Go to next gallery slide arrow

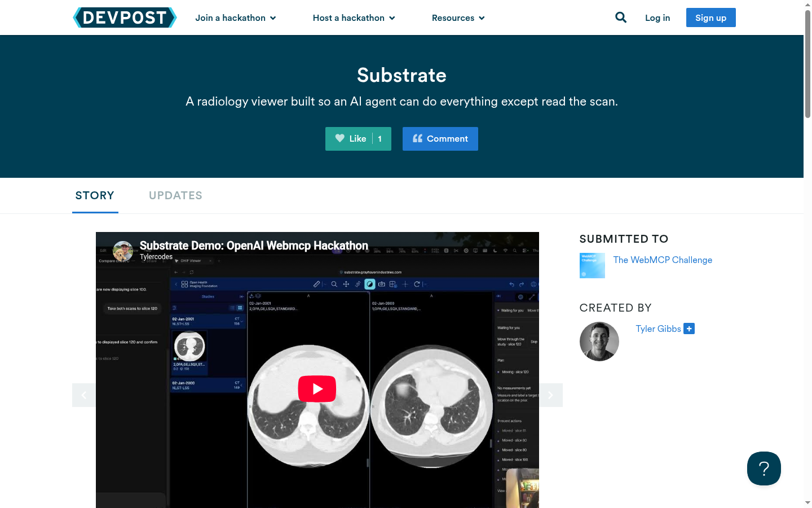click(x=551, y=395)
